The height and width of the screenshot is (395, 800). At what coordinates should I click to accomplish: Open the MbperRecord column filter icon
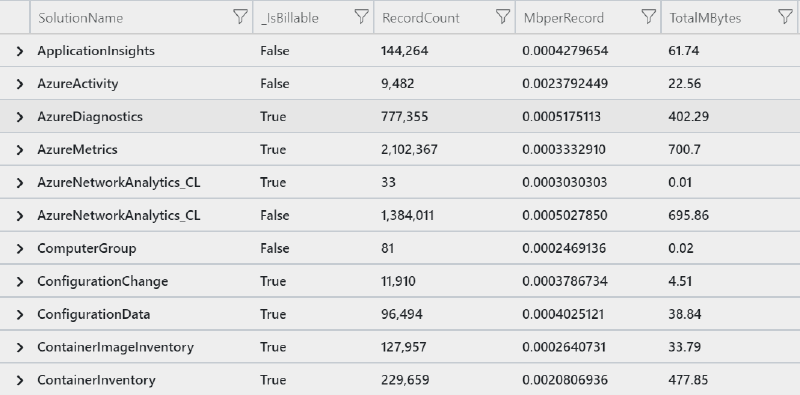[648, 17]
